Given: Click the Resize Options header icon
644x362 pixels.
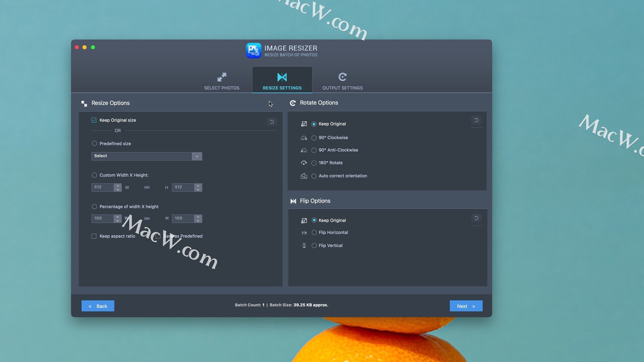Looking at the screenshot, I should (84, 103).
